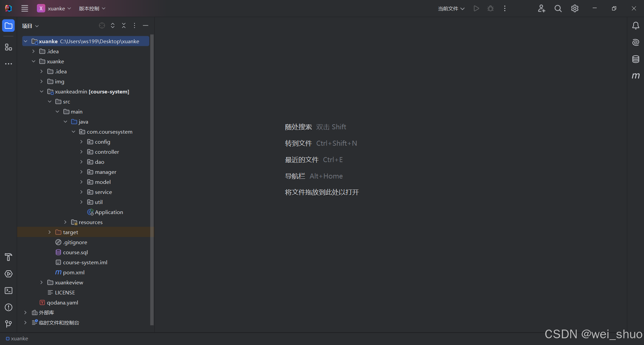Expand the target folder

(50, 232)
